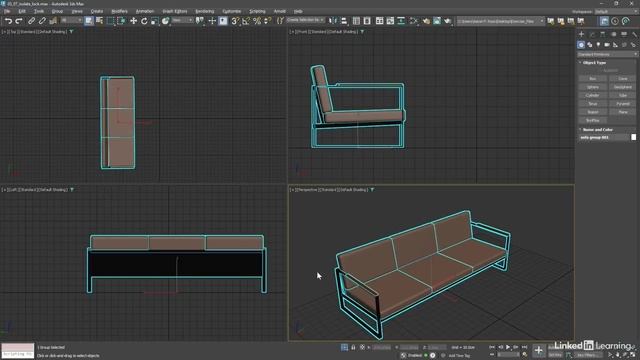Toggle Keyboard Shortcut Override
The height and width of the screenshot is (360, 640).
tap(222, 21)
